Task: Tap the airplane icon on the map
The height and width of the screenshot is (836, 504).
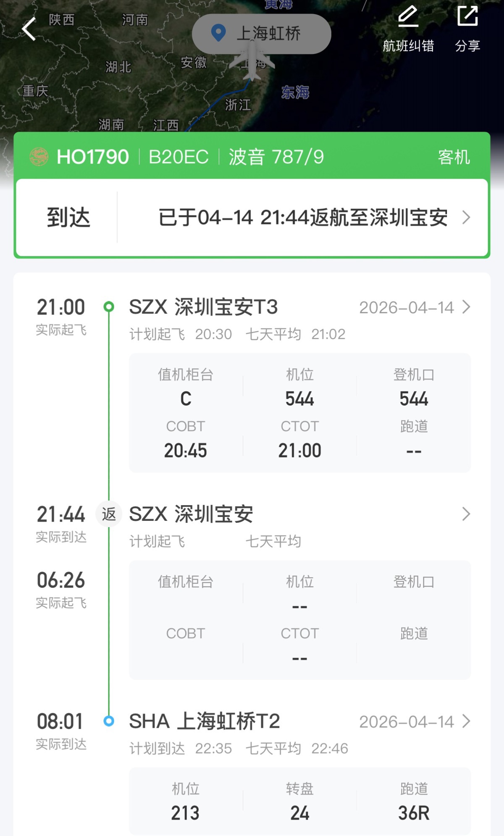Action: coord(252,60)
